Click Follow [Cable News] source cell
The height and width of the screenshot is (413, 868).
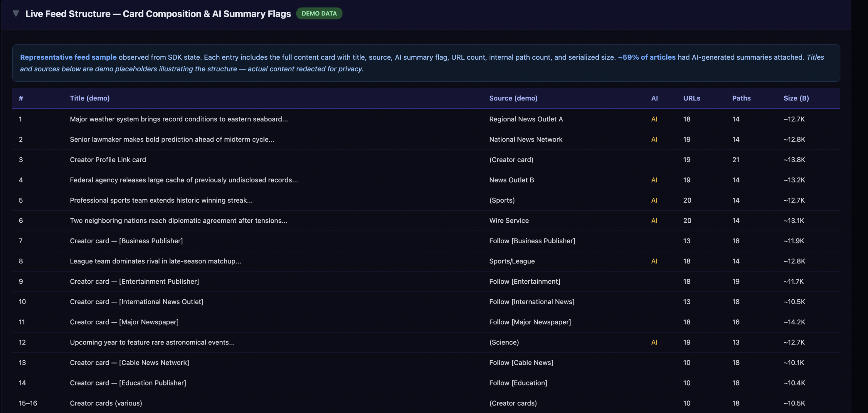521,363
